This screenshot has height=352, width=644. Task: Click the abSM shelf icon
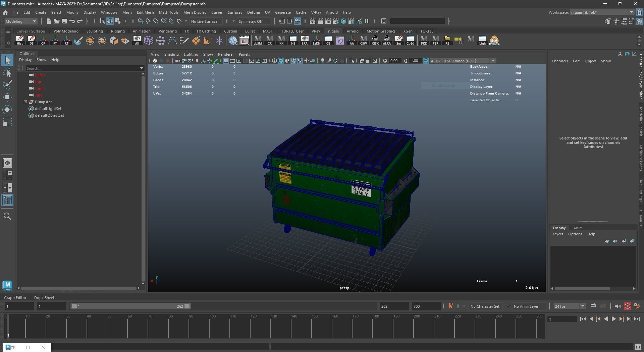tap(258, 41)
